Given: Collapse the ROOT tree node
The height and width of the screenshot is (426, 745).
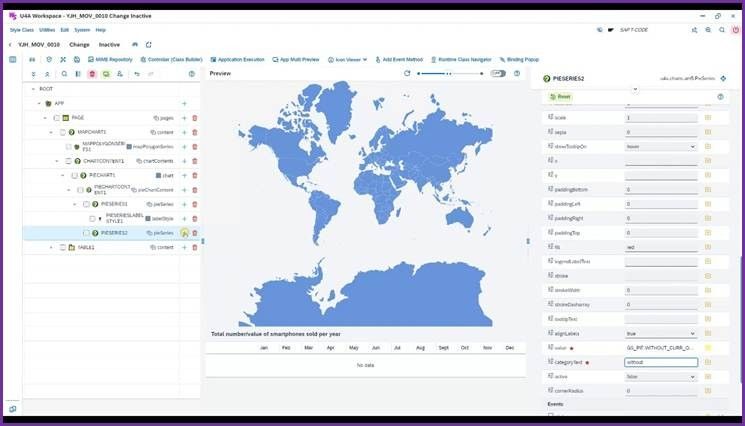Looking at the screenshot, I should (33, 89).
